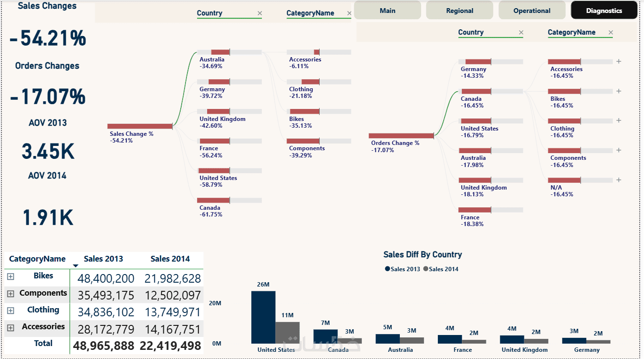Click the Sales 2014 column header

pos(170,259)
